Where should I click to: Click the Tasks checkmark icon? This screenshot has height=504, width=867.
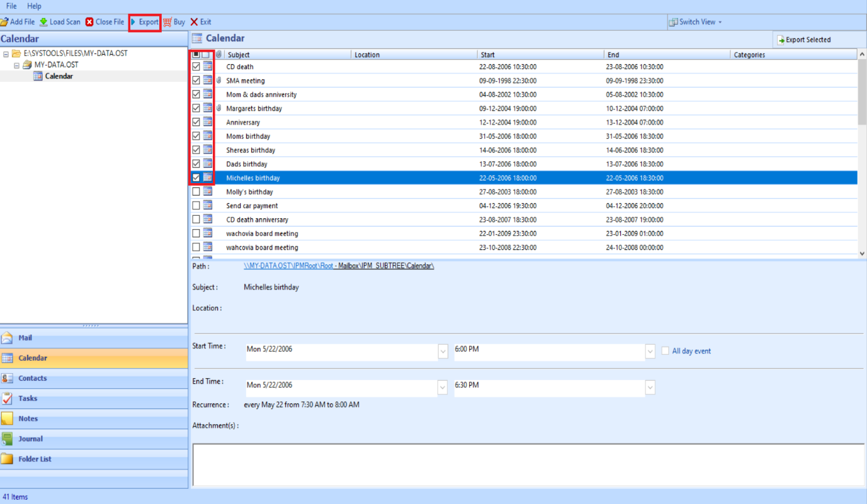[7, 398]
